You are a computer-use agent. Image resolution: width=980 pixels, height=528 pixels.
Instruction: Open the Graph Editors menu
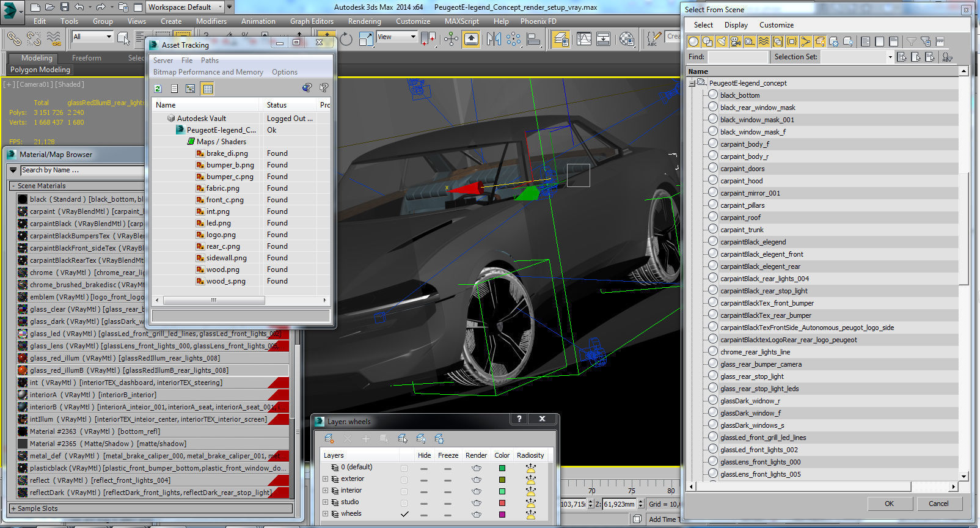click(312, 21)
